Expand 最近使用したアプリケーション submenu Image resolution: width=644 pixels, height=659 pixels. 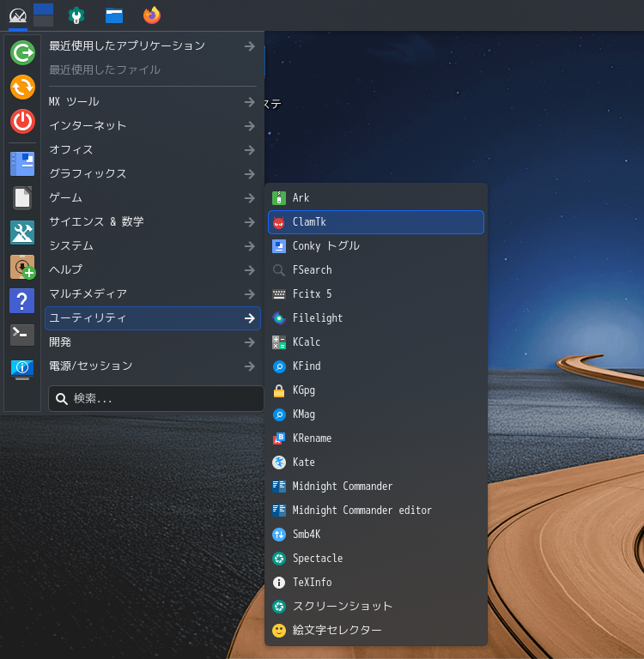[152, 45]
